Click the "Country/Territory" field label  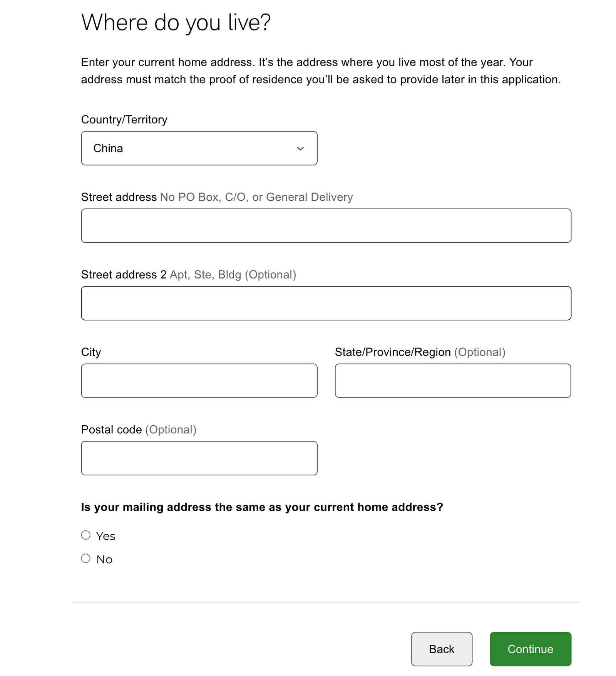(124, 119)
